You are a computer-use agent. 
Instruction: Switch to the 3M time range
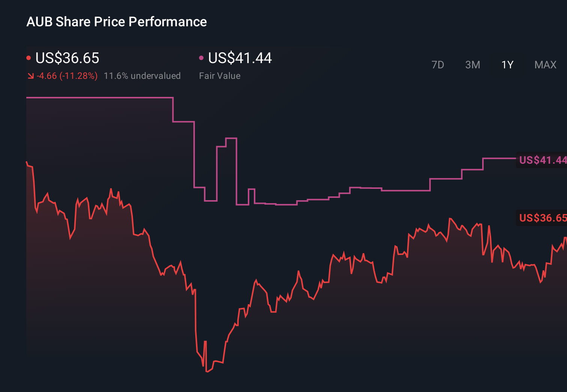pos(472,65)
